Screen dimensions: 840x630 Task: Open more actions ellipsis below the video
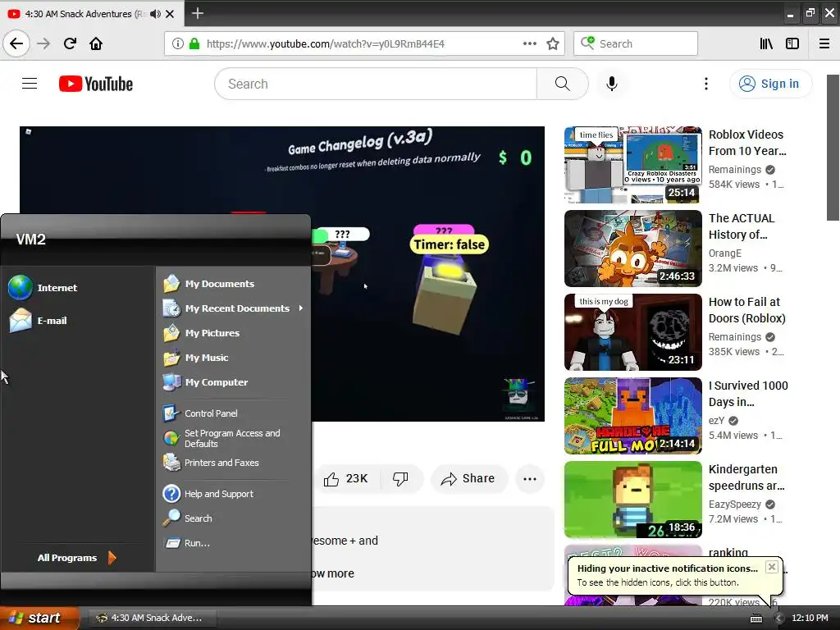(530, 478)
